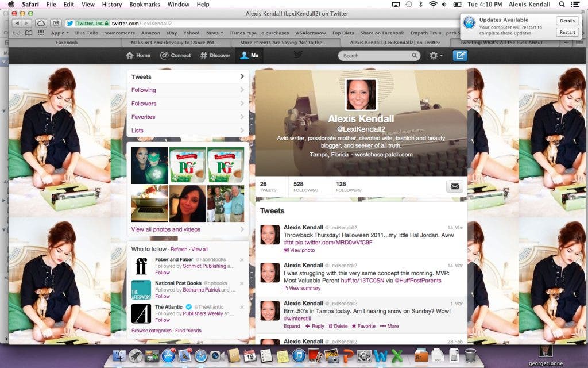Screen dimensions: 588x368
Task: Go to Twitter Home
Action: (138, 56)
